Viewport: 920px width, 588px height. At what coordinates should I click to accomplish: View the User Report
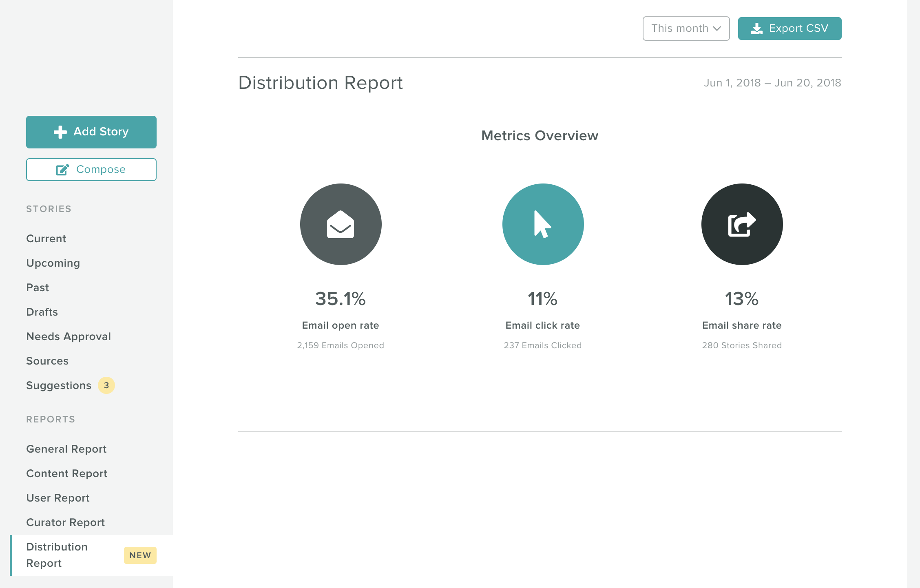coord(58,498)
